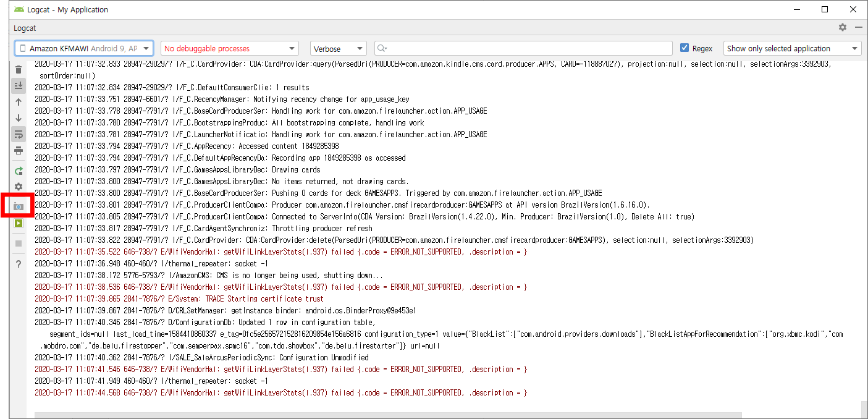This screenshot has width=868, height=419.
Task: Click 'Producer com.amazon.firelauncher.cmsfirecardproducer' log line
Action: (342, 205)
